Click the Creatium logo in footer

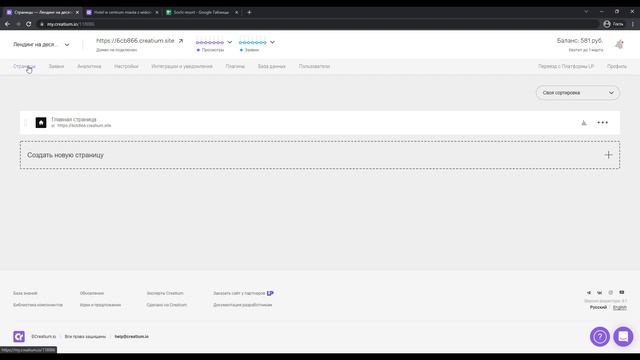tap(19, 336)
